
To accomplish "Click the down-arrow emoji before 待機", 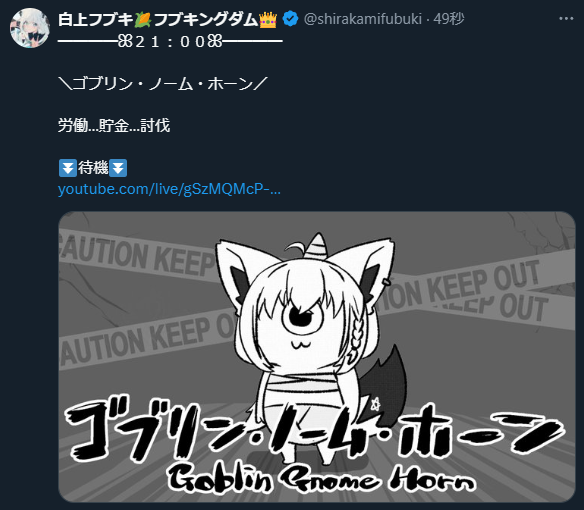I will (68, 168).
